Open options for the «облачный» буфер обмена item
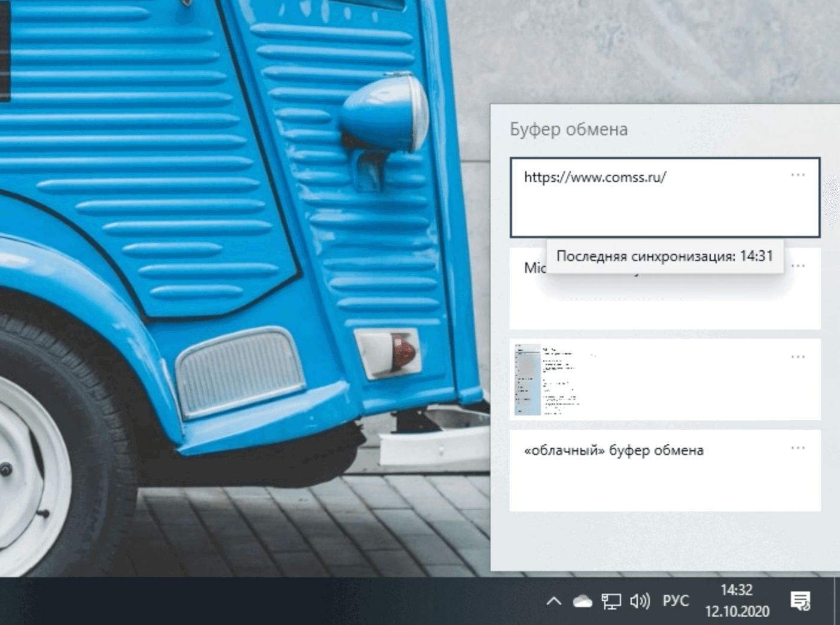 [x=798, y=448]
